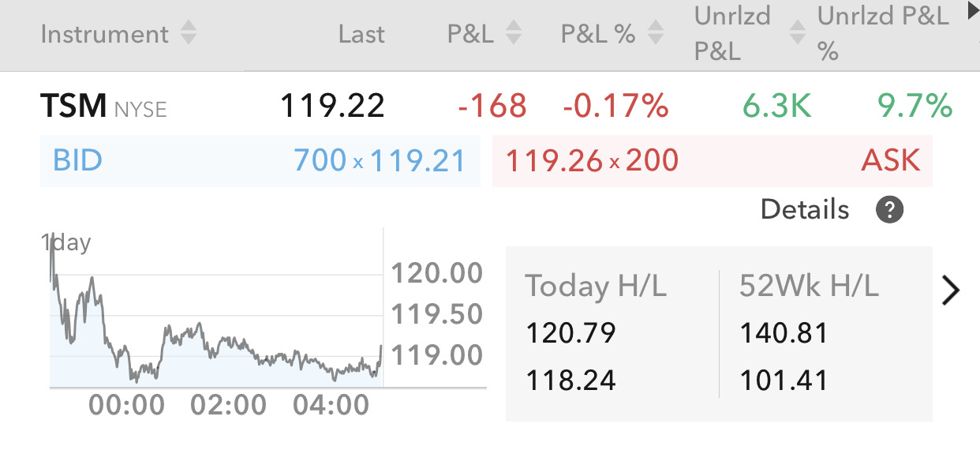The image size is (980, 450).
Task: Click the last price 119.22
Action: click(332, 106)
